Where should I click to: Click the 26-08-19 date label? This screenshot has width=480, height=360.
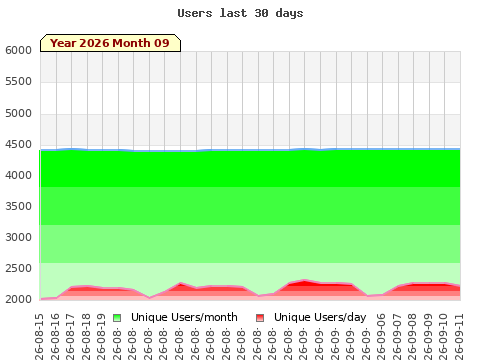click(101, 336)
